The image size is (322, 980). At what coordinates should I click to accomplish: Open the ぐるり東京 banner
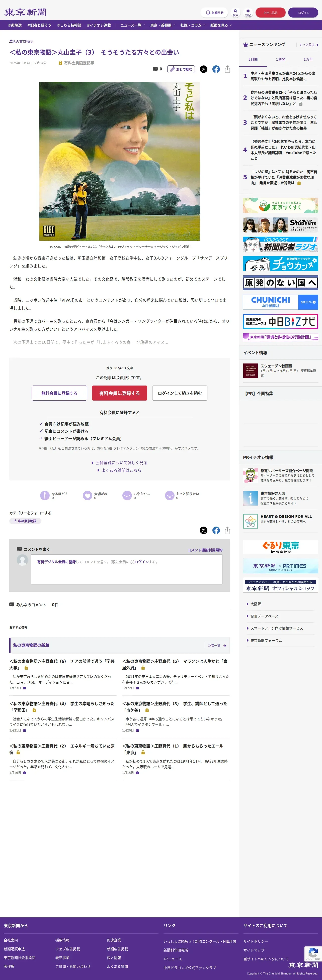[x=280, y=547]
